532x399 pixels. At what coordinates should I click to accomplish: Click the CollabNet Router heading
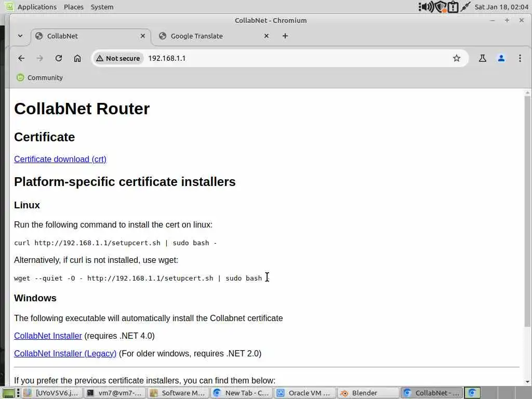pyautogui.click(x=82, y=109)
